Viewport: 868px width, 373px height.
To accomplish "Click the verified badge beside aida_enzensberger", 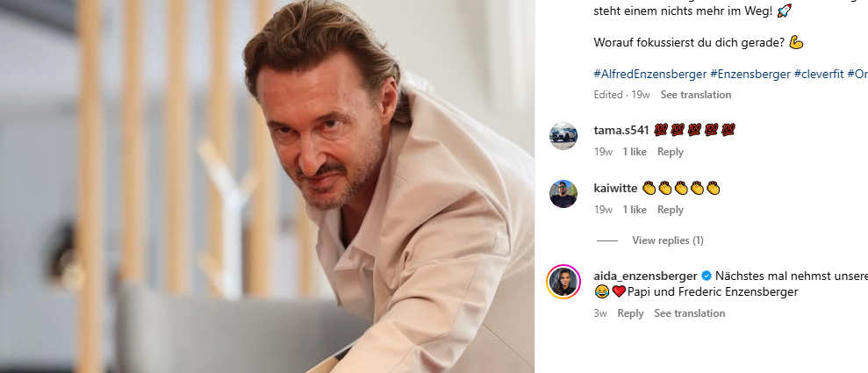I will coord(707,276).
